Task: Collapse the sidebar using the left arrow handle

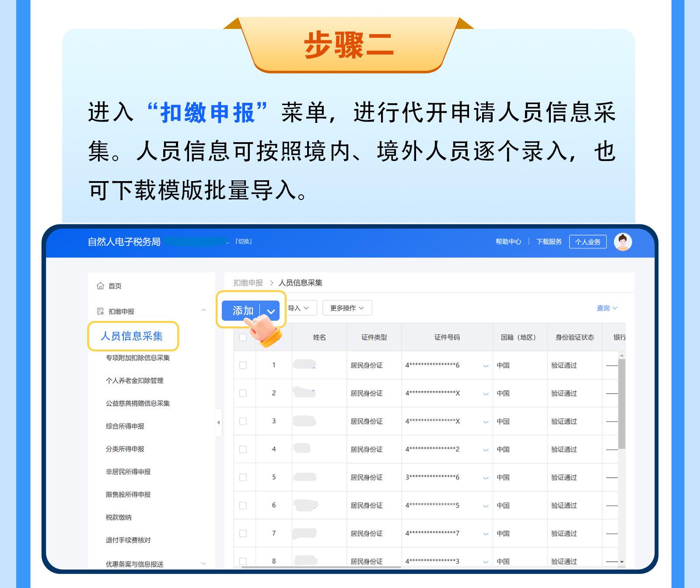Action: [218, 422]
